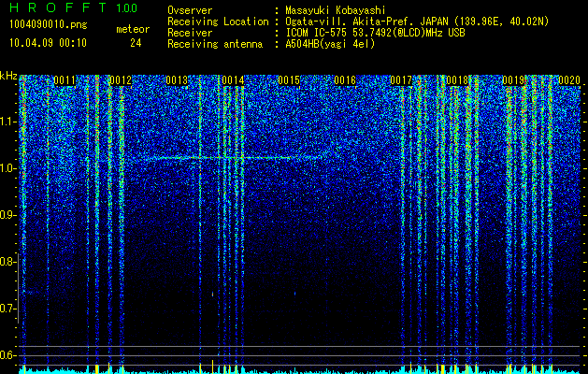Click the 0.9 kHz axis tick label

(8, 215)
